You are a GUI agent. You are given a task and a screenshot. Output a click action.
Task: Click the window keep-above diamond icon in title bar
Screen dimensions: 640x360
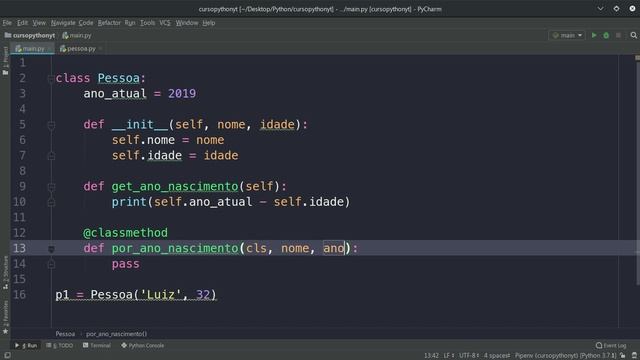pos(616,9)
